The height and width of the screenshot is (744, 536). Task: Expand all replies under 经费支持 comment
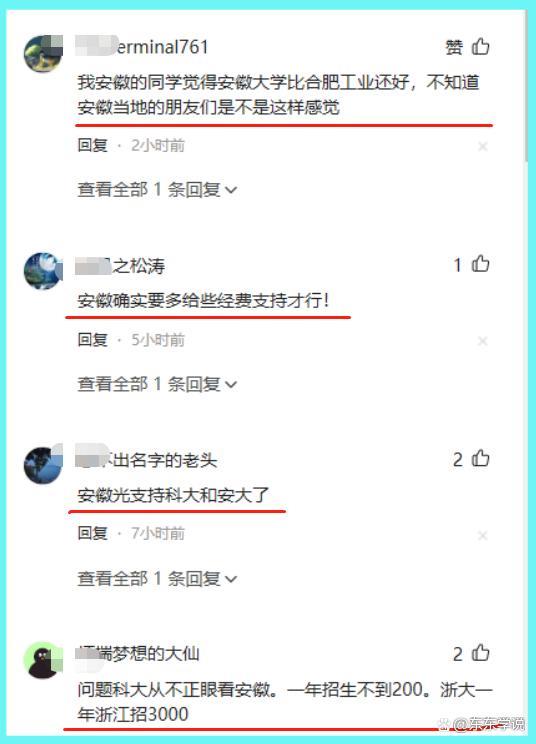tap(157, 384)
